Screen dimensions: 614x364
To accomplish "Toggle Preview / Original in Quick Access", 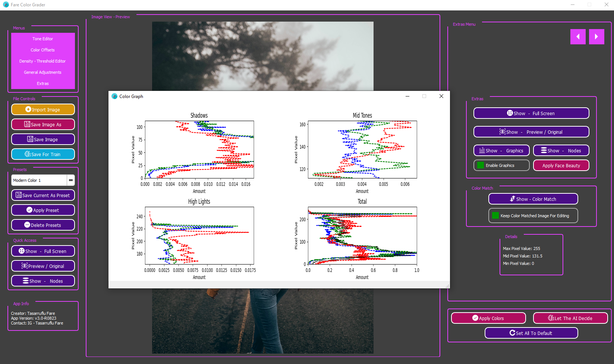I will coord(43,266).
